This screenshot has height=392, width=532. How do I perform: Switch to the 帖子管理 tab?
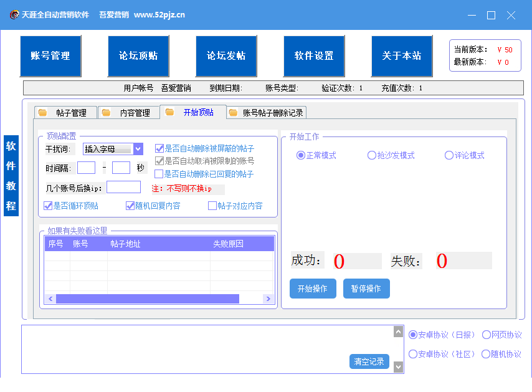click(66, 112)
